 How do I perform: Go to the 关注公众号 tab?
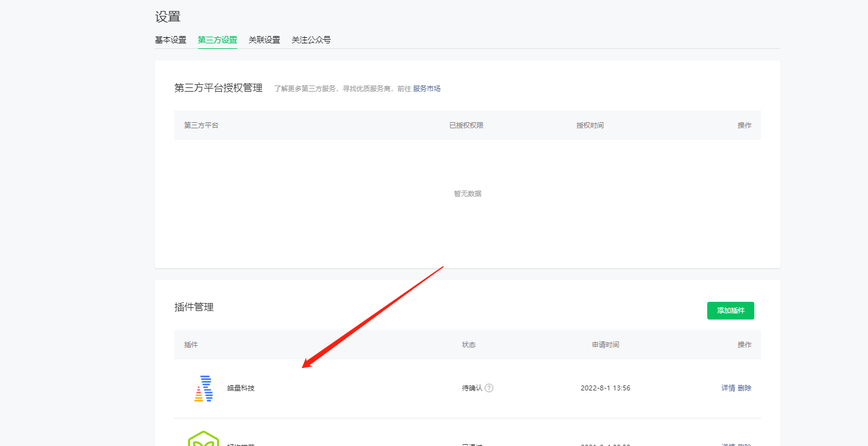[x=311, y=40]
